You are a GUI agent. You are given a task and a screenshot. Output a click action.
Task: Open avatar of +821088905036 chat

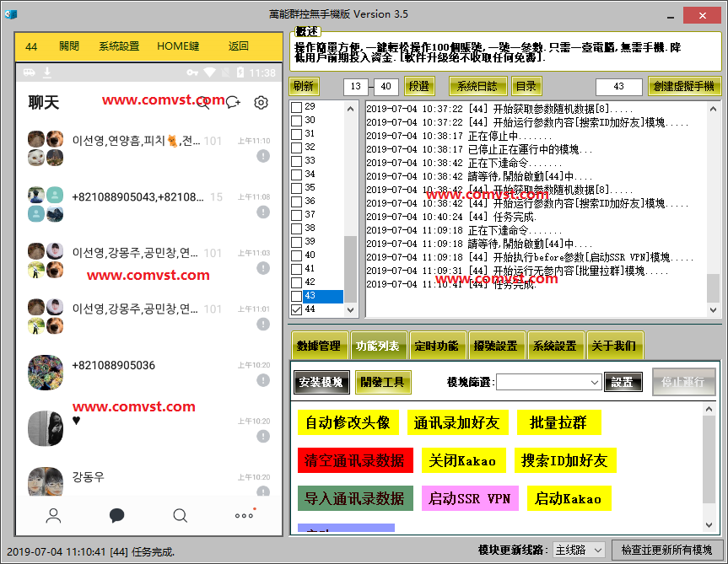coord(46,373)
